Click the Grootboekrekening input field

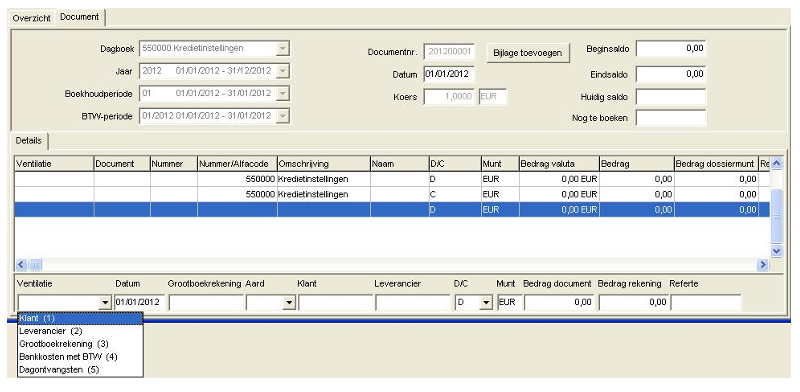(x=206, y=302)
